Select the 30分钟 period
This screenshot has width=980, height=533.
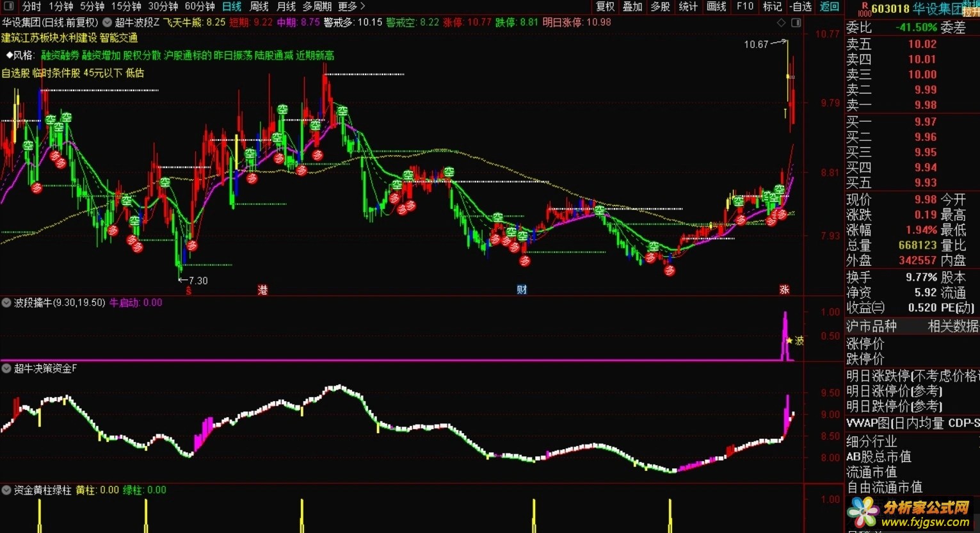point(163,6)
